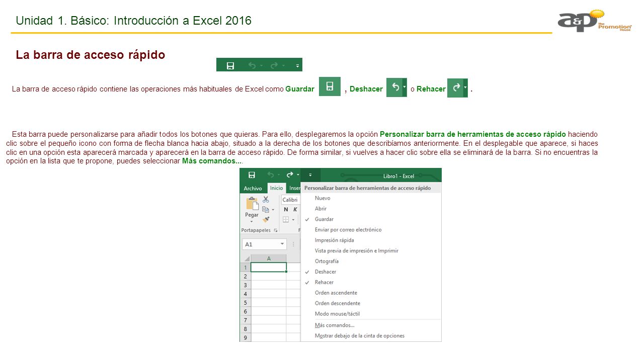Click the Redo arrow in the toolbar strip below the heading
This screenshot has width=644, height=362.
coord(274,65)
